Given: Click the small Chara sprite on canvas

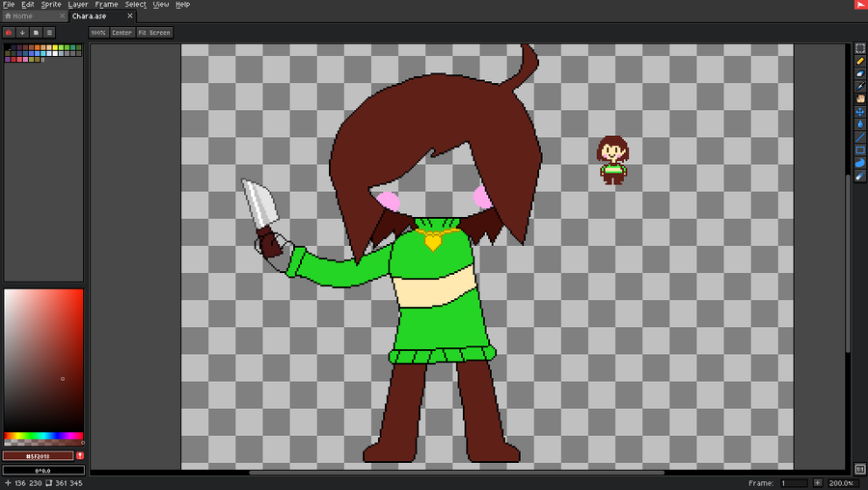Looking at the screenshot, I should point(612,160).
